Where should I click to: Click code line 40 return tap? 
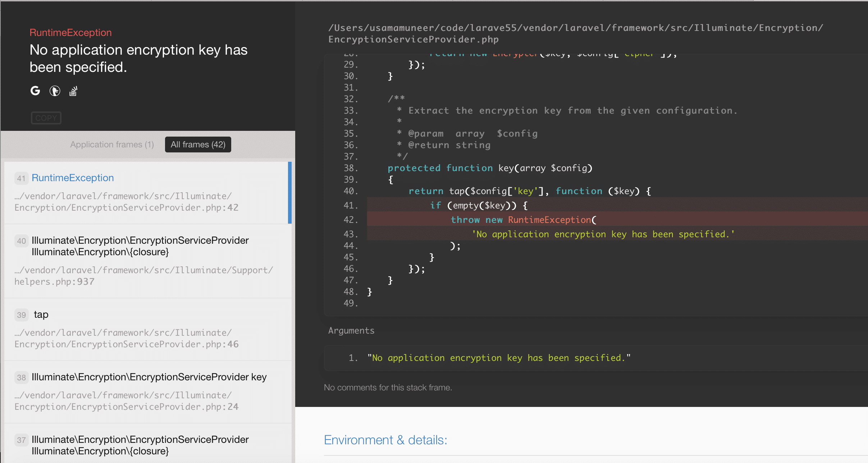click(530, 191)
